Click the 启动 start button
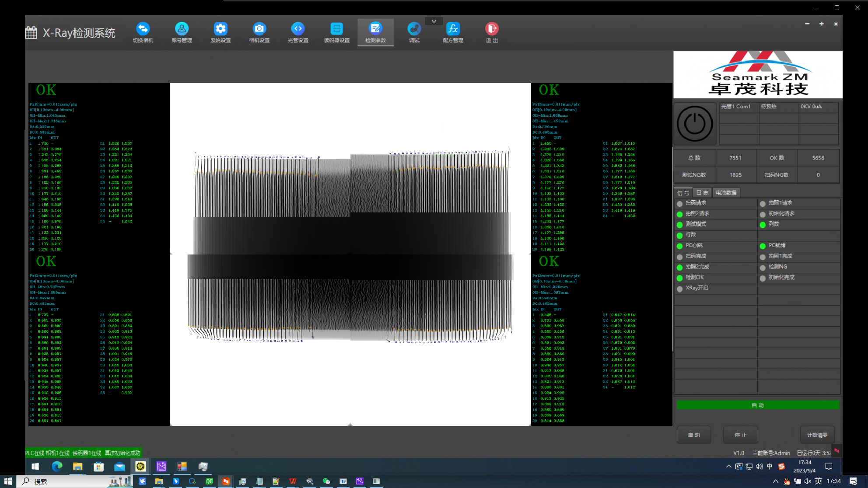The width and height of the screenshot is (868, 488). (x=694, y=435)
